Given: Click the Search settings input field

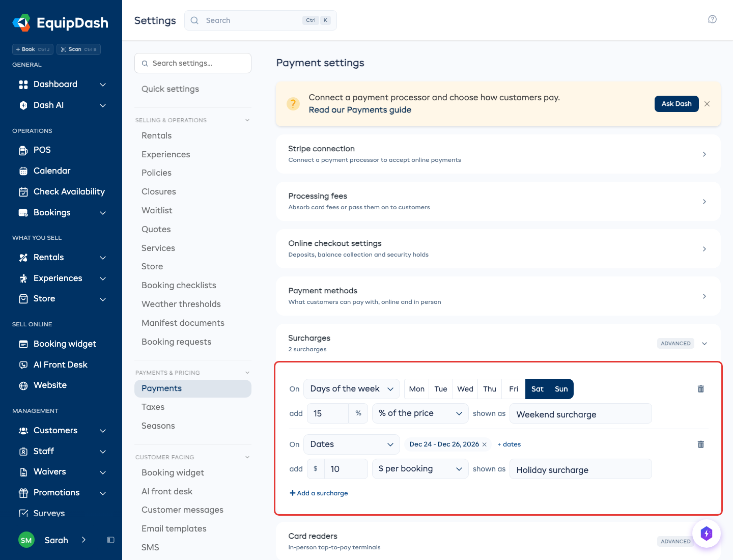Looking at the screenshot, I should (193, 63).
